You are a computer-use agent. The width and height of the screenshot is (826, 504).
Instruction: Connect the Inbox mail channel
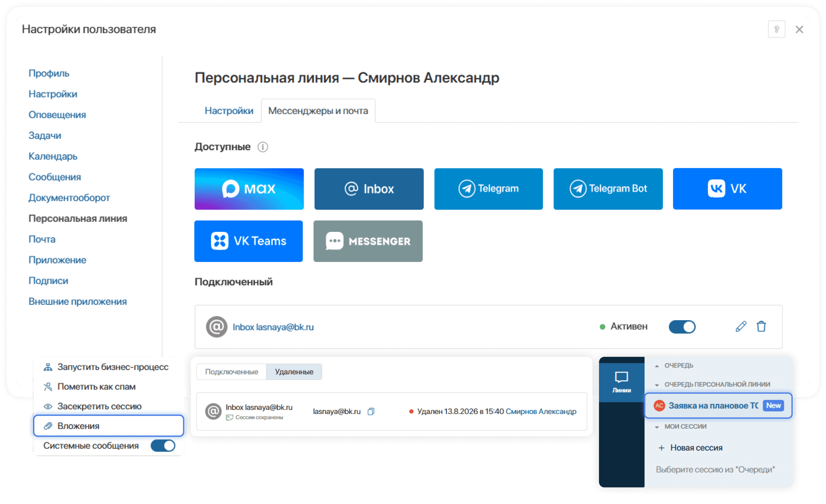point(369,189)
